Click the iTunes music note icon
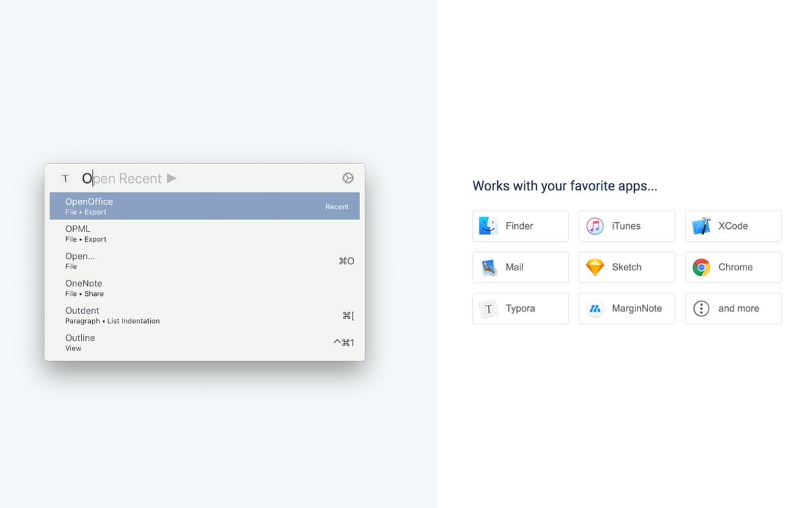 click(x=593, y=226)
